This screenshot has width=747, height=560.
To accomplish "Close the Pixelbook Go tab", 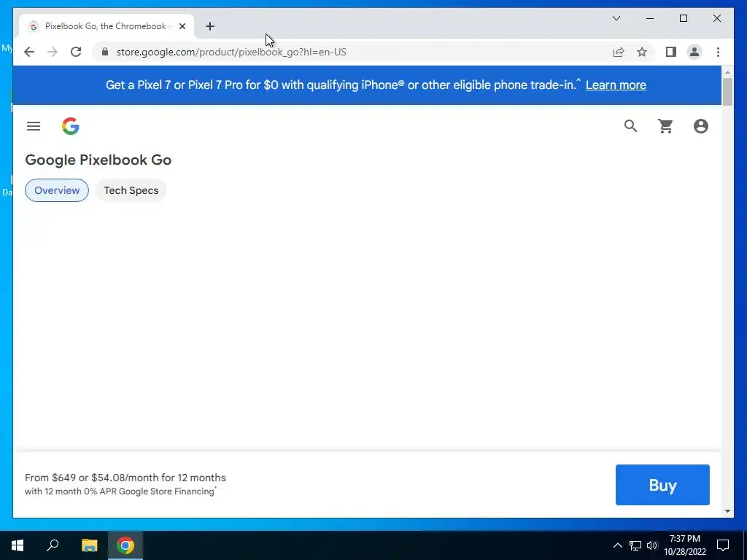I will tap(182, 26).
